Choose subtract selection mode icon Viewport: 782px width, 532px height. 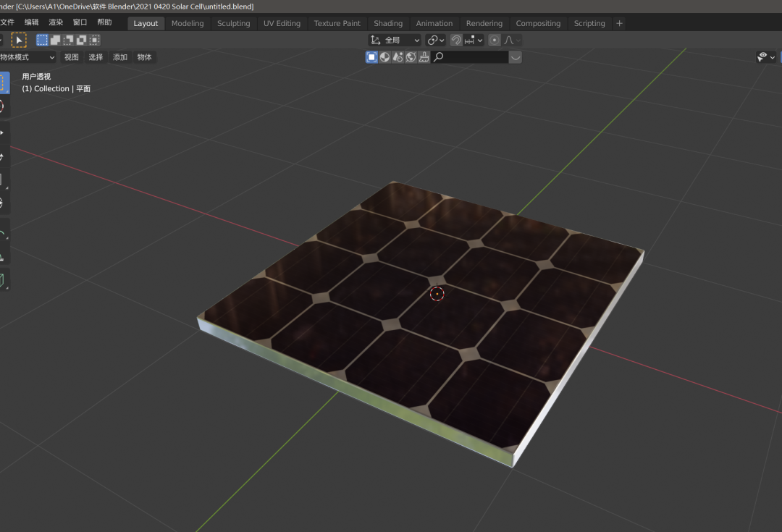click(68, 40)
